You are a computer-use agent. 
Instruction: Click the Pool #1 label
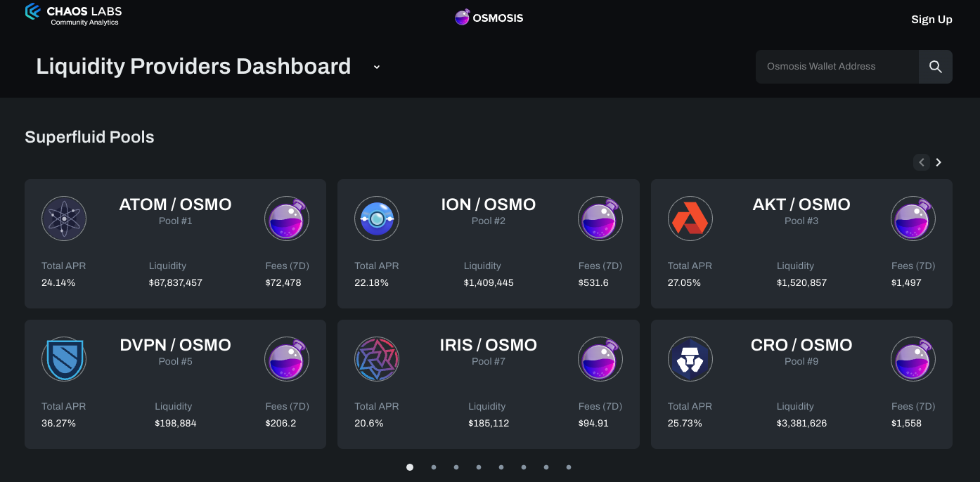coord(175,221)
